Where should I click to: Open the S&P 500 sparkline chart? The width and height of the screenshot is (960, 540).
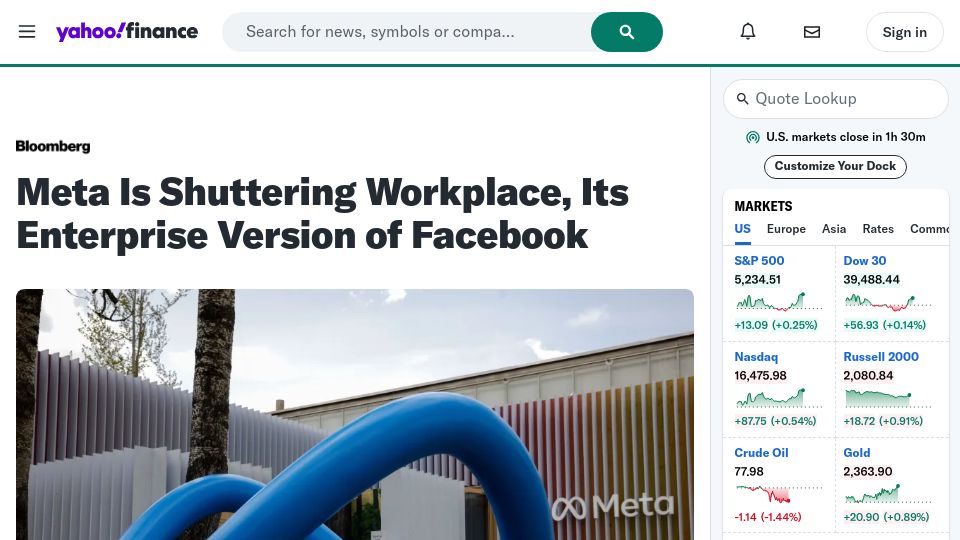pyautogui.click(x=778, y=302)
